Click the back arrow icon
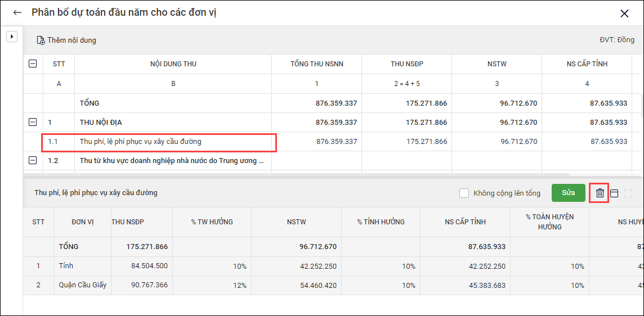The image size is (644, 316). pos(17,13)
